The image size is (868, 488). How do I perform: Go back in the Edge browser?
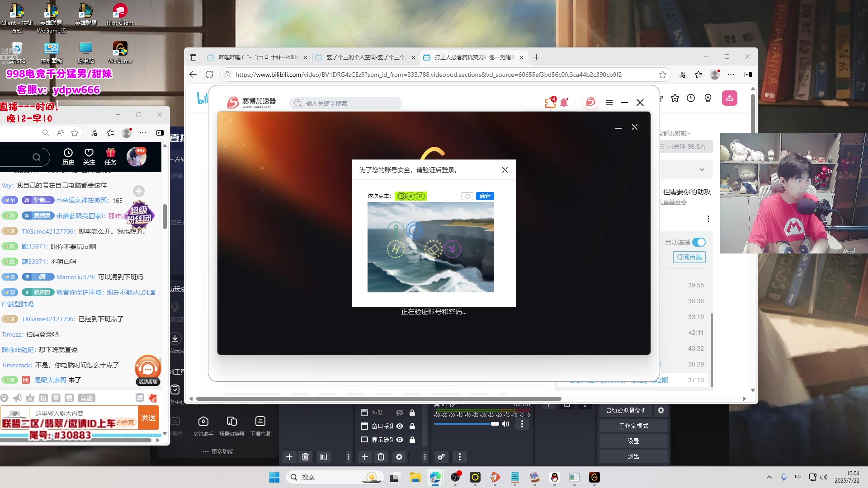193,75
